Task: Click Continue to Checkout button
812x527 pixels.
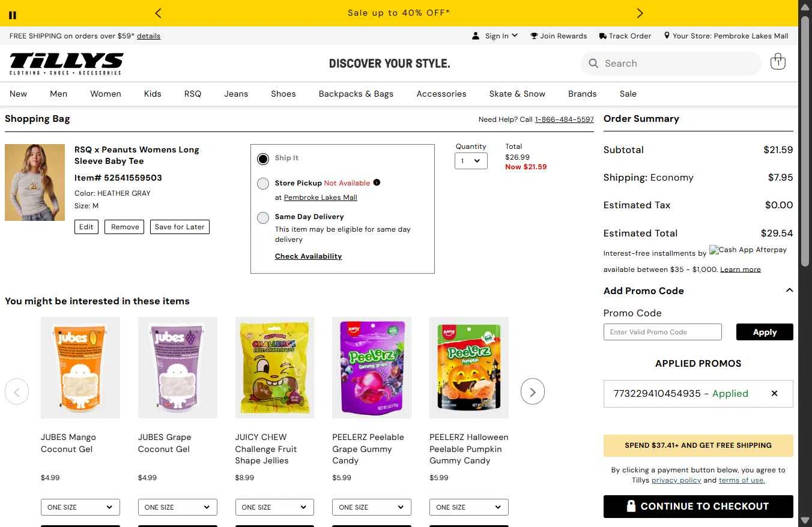Action: pyautogui.click(x=698, y=506)
